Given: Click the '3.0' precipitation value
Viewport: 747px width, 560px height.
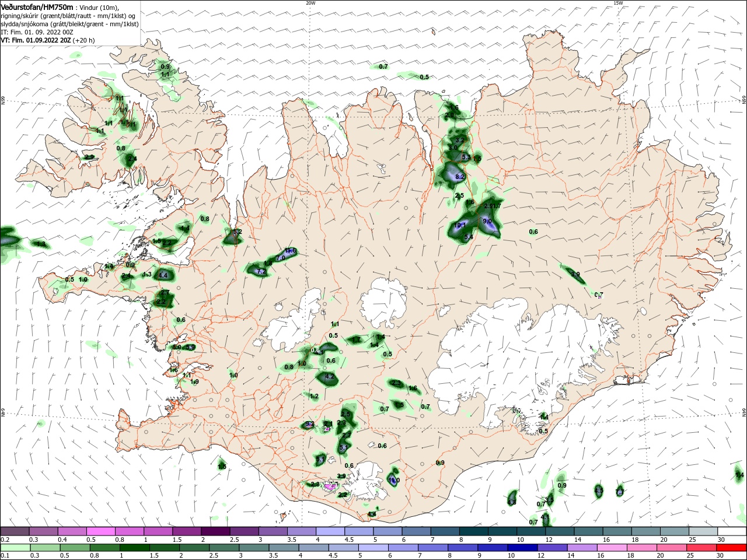Looking at the screenshot, I should pyautogui.click(x=453, y=148).
